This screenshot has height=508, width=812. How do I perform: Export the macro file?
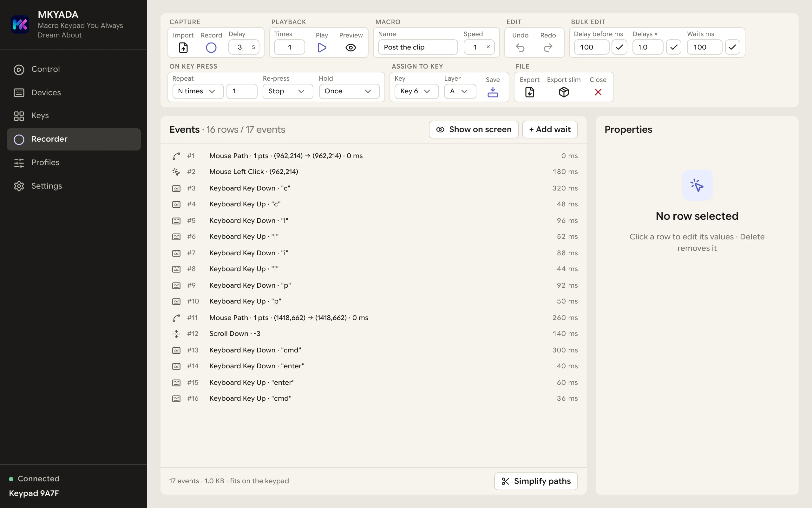(529, 92)
